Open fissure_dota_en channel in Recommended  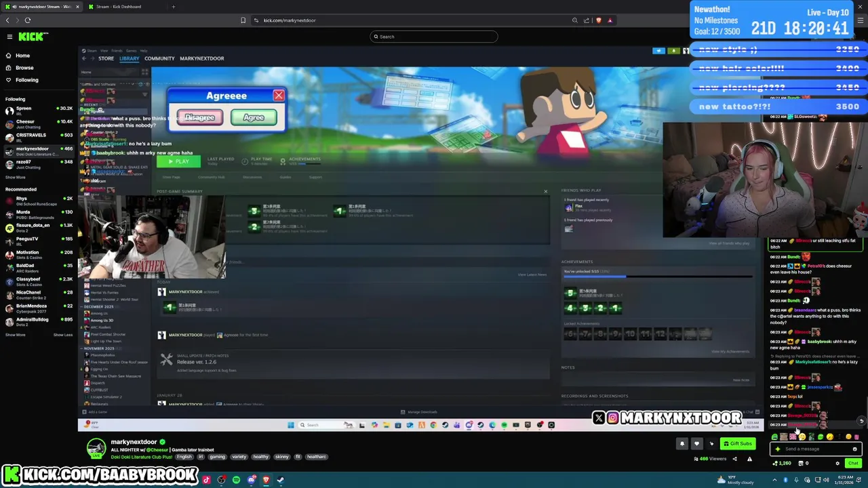pyautogui.click(x=39, y=228)
